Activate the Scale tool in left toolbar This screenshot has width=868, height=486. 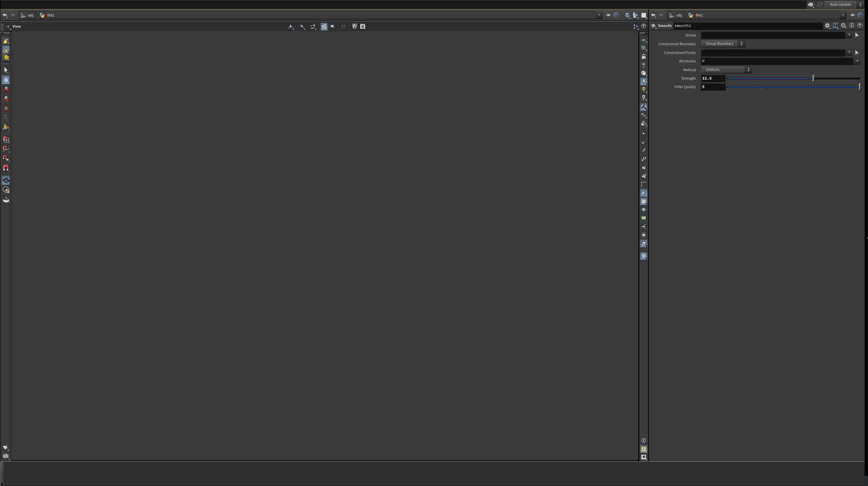point(6,108)
